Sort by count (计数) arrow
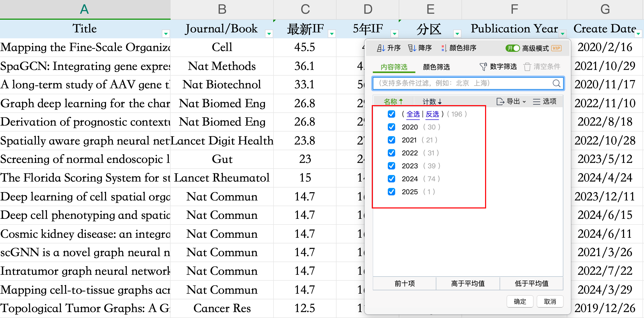Screen dimensions: 644x318 (x=440, y=102)
